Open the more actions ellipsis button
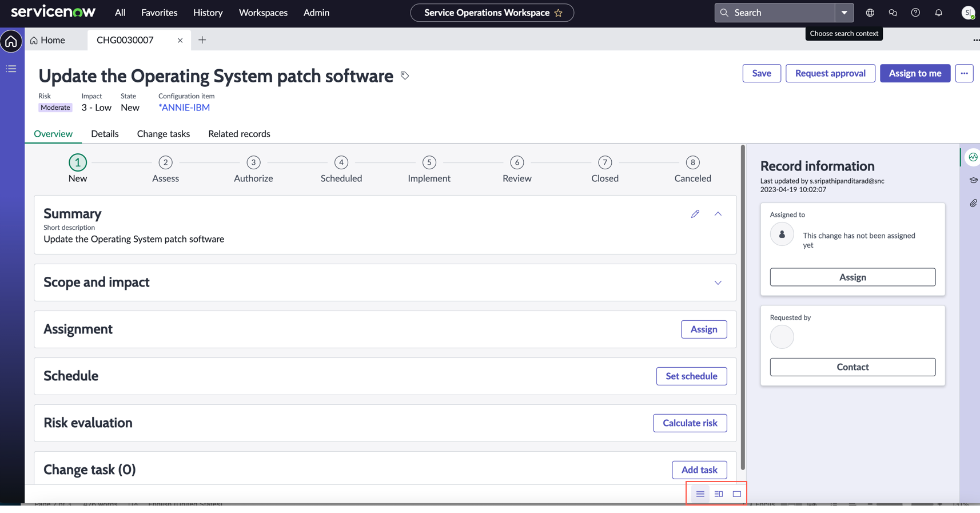The height and width of the screenshot is (513, 980). (964, 73)
